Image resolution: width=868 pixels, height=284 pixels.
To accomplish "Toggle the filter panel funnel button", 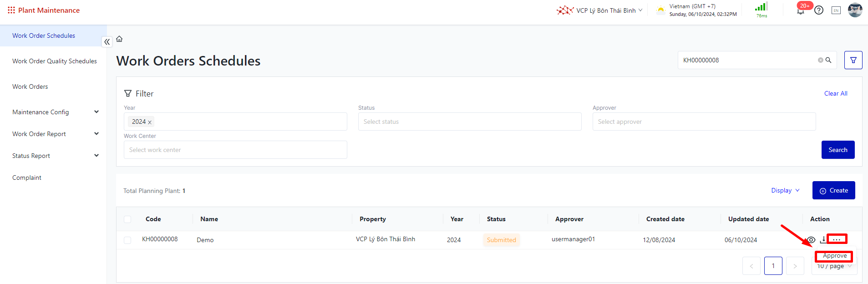I will click(x=853, y=60).
